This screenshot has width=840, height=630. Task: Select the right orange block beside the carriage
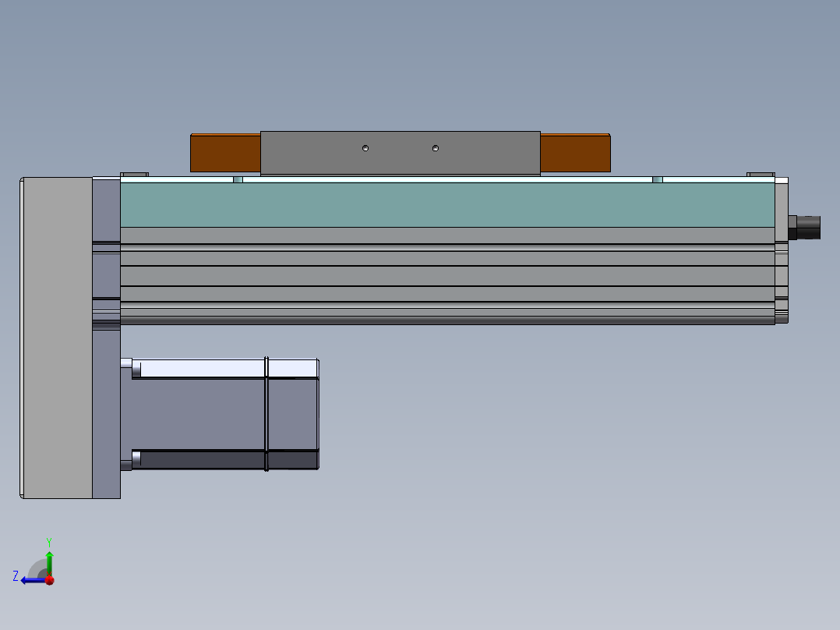coord(575,153)
